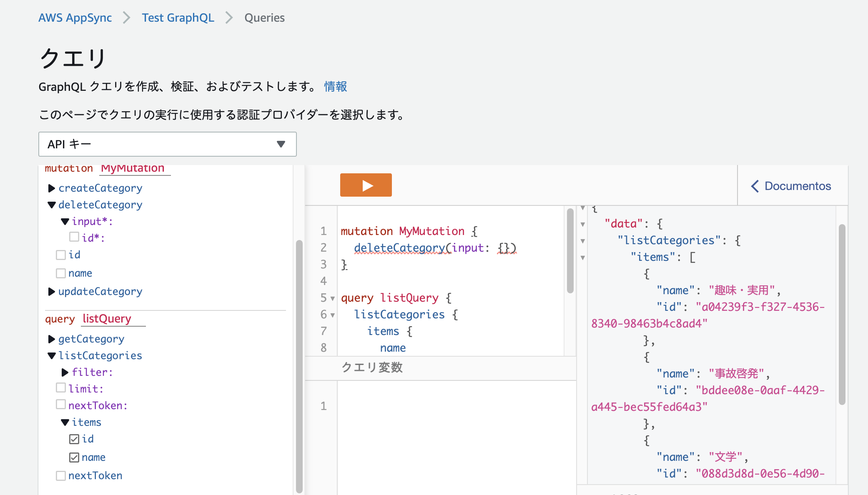This screenshot has width=868, height=495.
Task: Click the Queries breadcrumb item
Action: 264,18
